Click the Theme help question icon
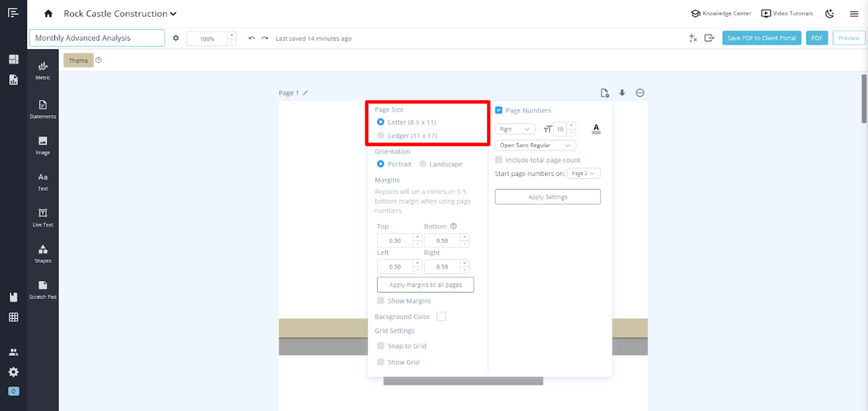Screen dimensions: 868x411 point(99,60)
